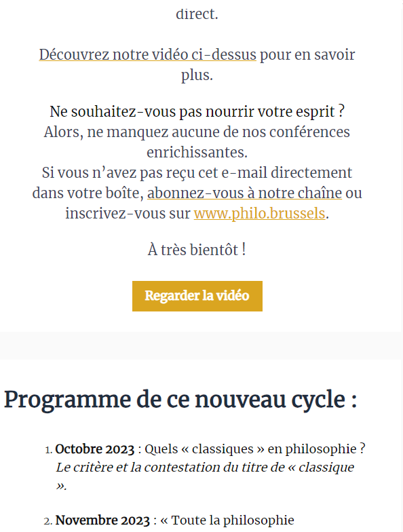The height and width of the screenshot is (532, 403).
Task: Visit the www.philo.brussels link
Action: click(259, 213)
